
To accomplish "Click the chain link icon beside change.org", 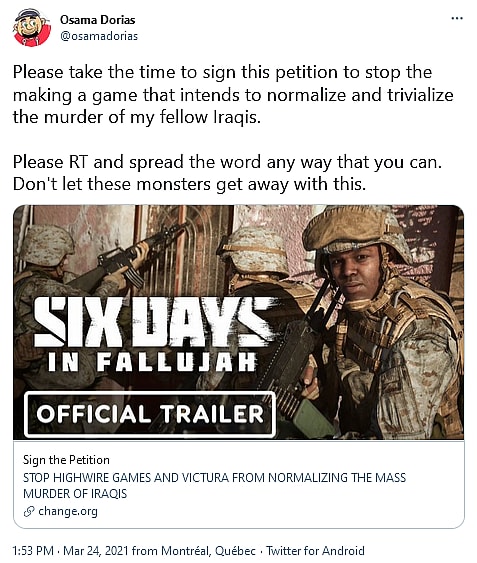I will pos(29,511).
